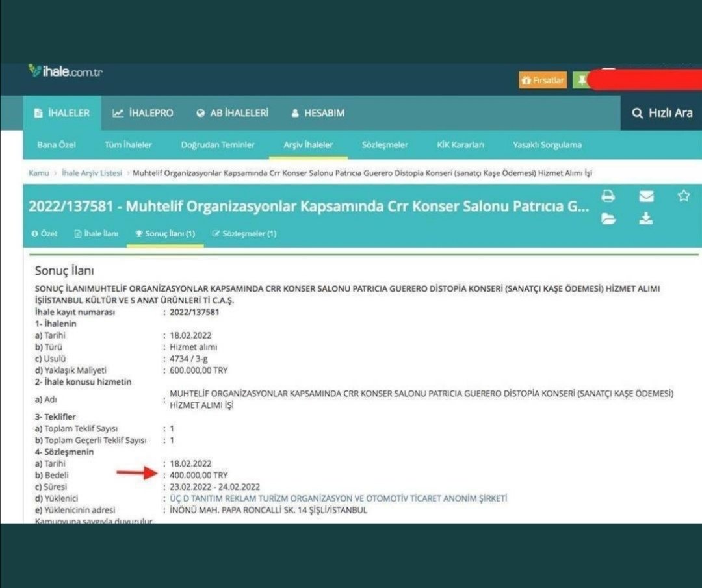The image size is (702, 588).
Task: Open the ÜÇ D TANITIM REKLAM contractor link
Action: click(339, 498)
